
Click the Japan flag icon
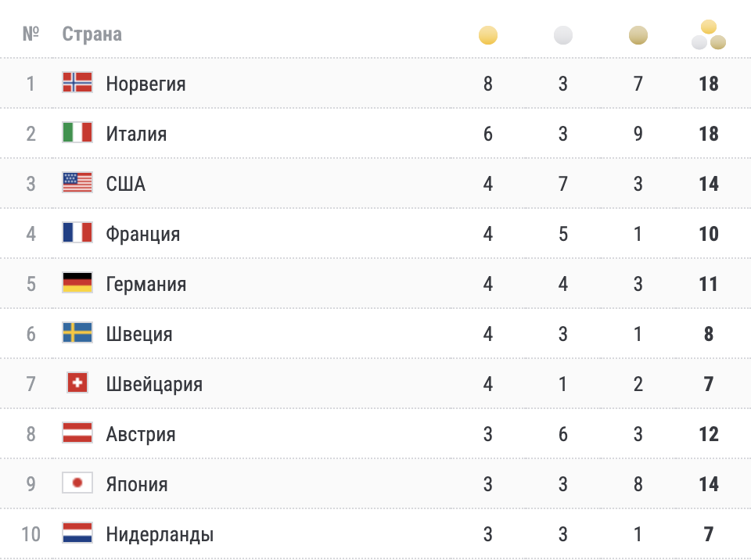pos(77,483)
